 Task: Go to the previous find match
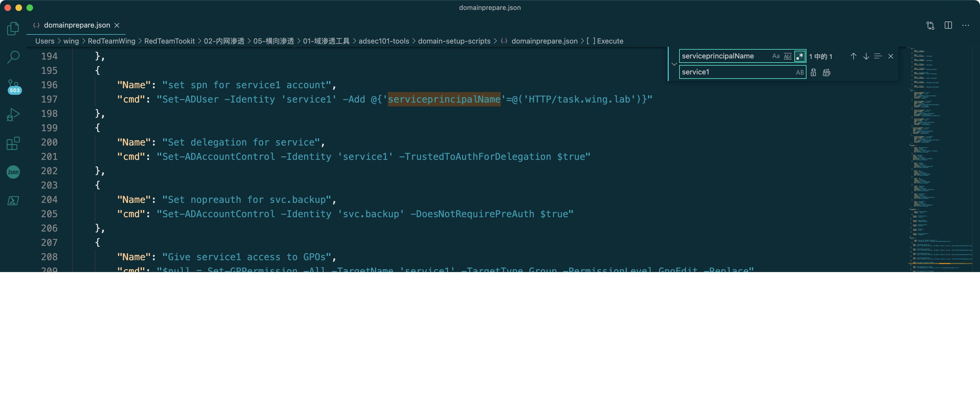[x=853, y=56]
